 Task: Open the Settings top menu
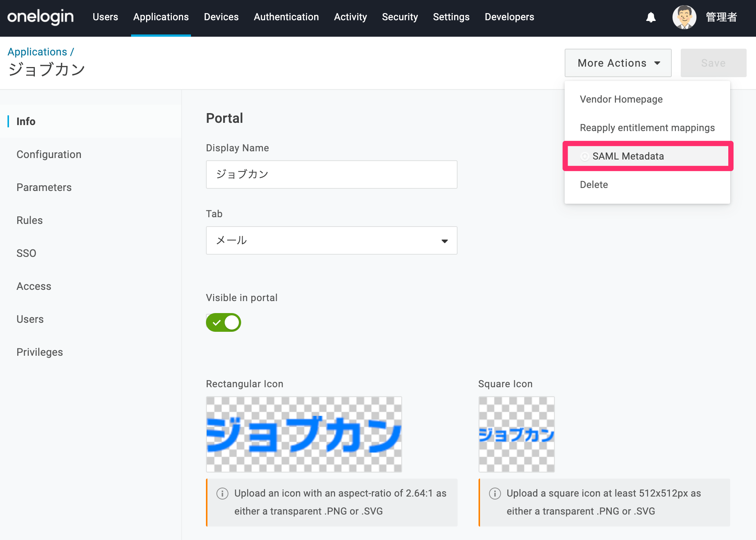coord(451,17)
